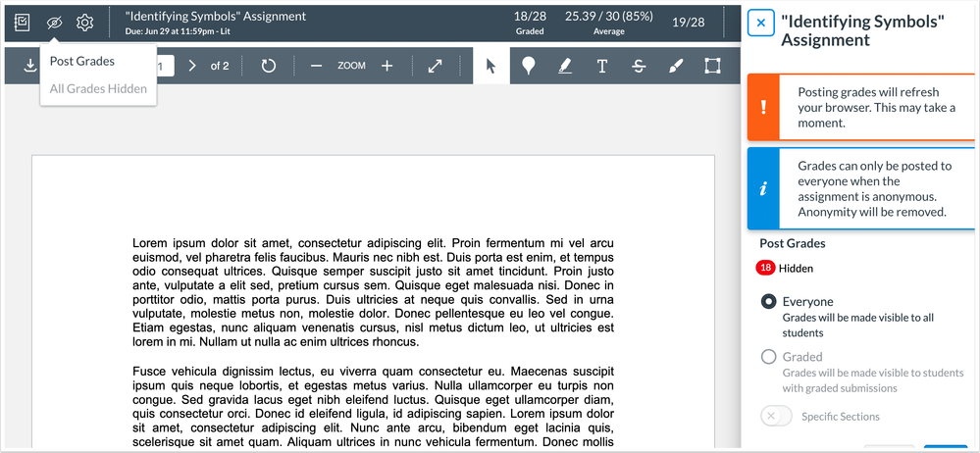The width and height of the screenshot is (980, 453).
Task: Click the red 18 Hidden badge
Action: [x=765, y=268]
